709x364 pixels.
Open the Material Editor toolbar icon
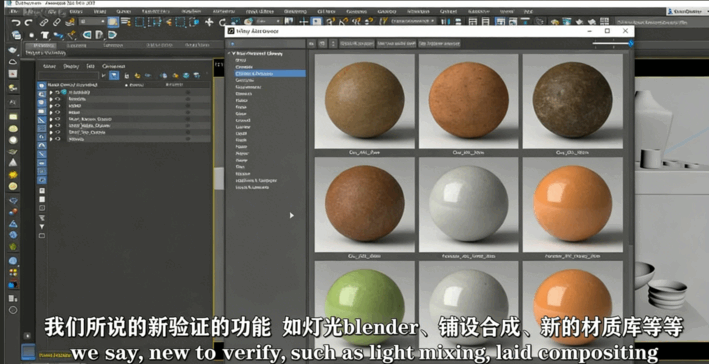539,22
